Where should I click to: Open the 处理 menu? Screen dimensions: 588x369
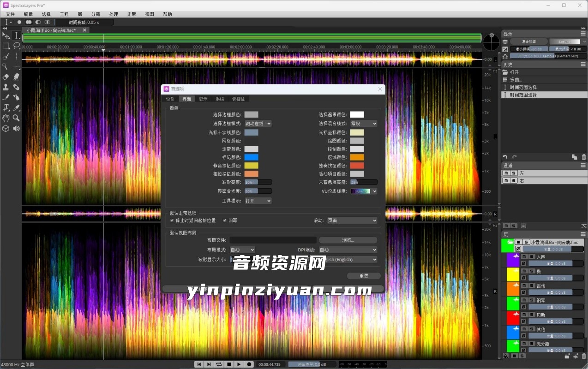coord(114,14)
